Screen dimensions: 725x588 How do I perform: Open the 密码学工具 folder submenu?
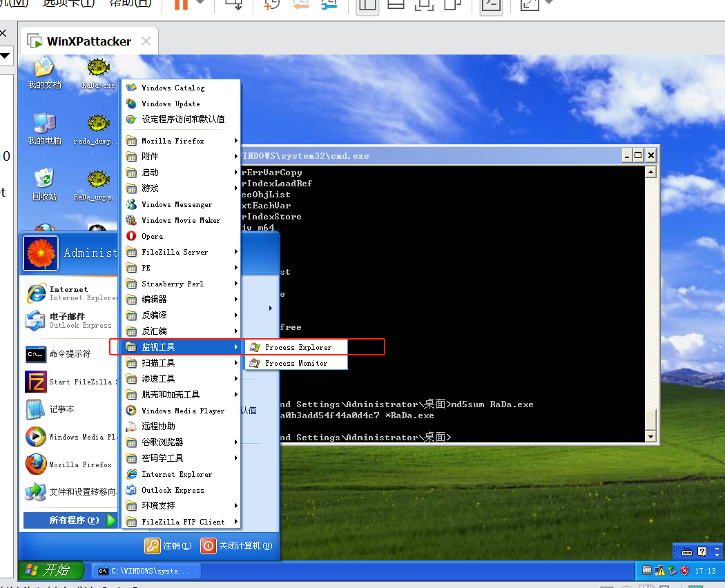tap(181, 458)
